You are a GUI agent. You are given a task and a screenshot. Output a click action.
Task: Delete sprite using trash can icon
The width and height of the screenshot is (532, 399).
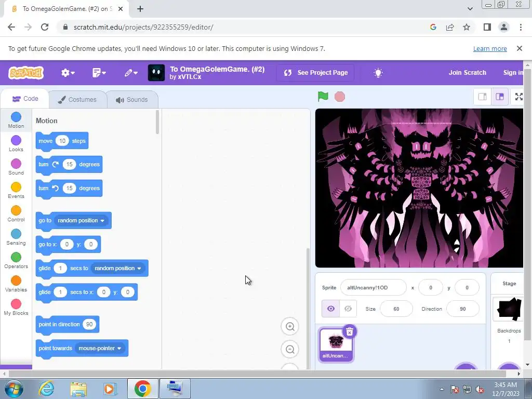(x=350, y=331)
